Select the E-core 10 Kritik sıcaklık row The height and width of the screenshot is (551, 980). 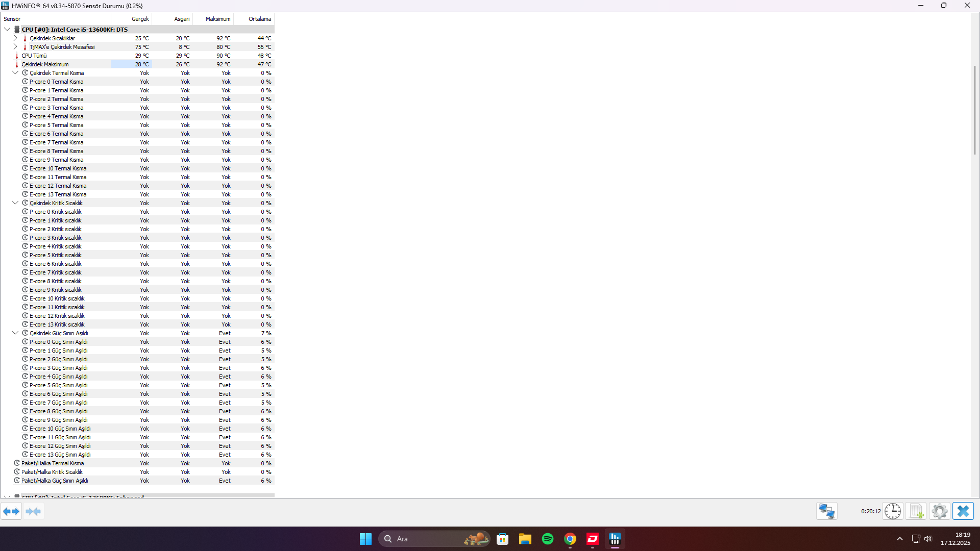tap(137, 298)
